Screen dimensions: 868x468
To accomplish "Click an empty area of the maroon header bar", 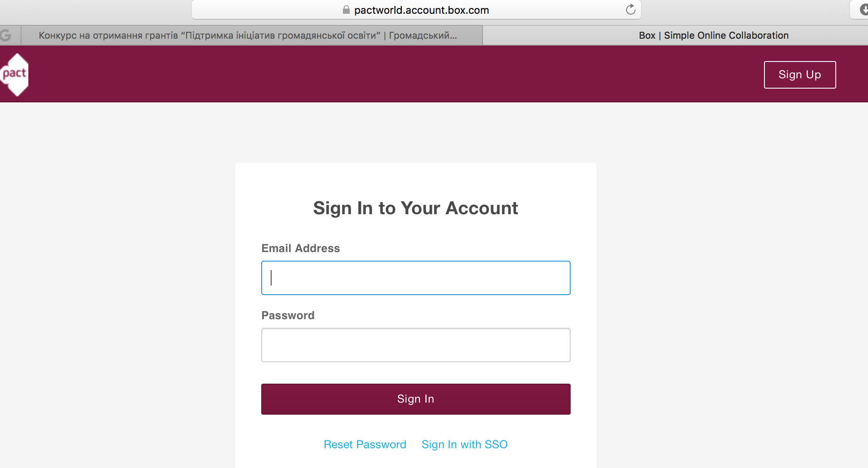I will (387, 74).
